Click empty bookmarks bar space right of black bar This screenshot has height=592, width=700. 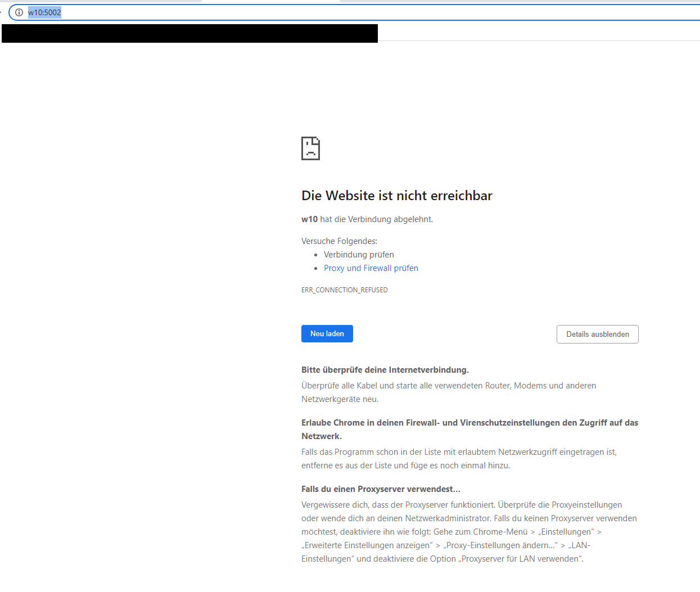click(534, 33)
